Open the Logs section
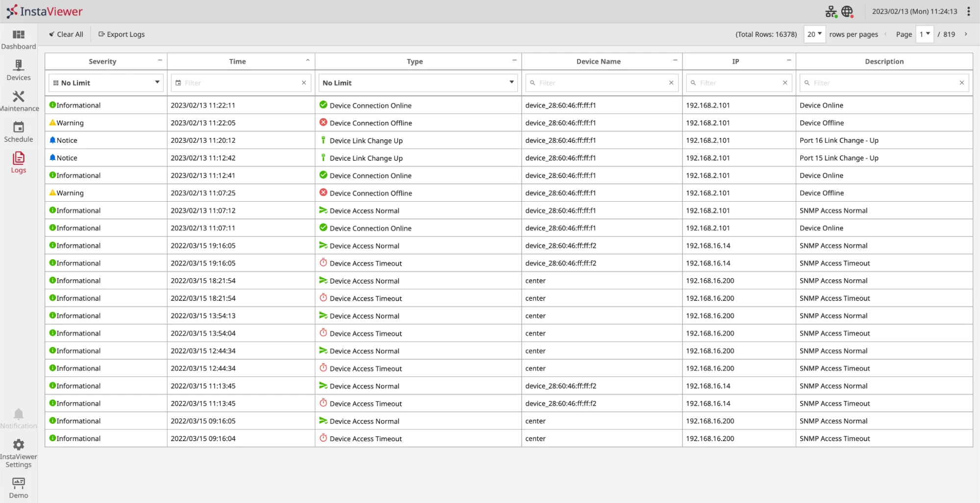The width and height of the screenshot is (980, 503). click(19, 163)
